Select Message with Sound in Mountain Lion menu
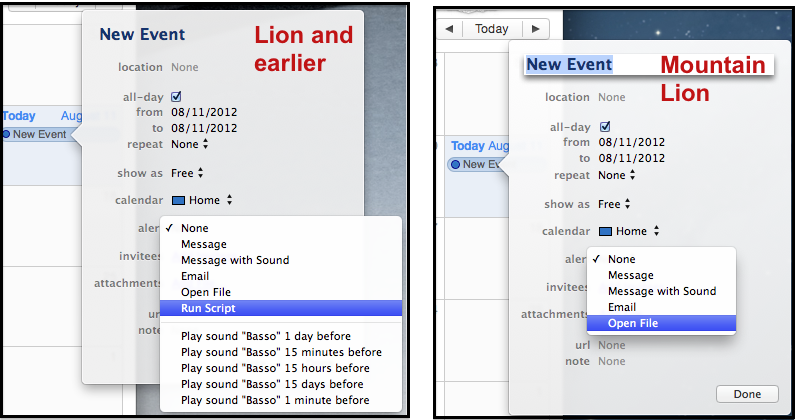Image resolution: width=795 pixels, height=420 pixels. pos(661,291)
